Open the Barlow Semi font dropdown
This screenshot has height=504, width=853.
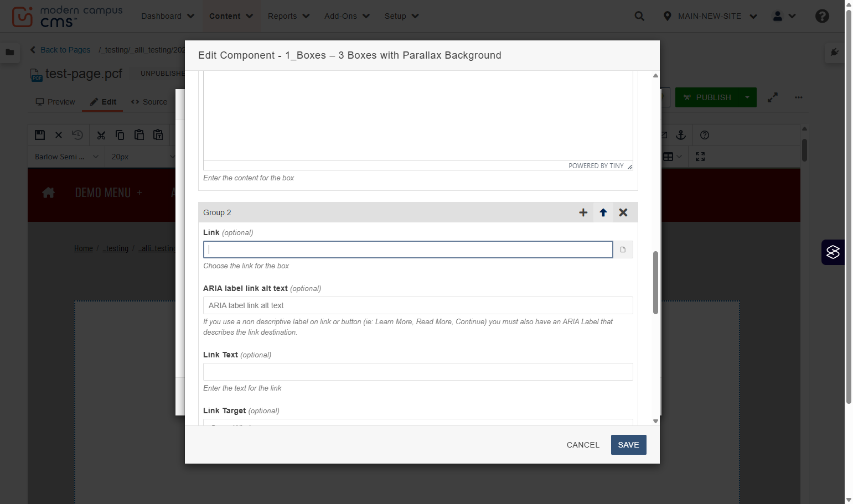(66, 157)
